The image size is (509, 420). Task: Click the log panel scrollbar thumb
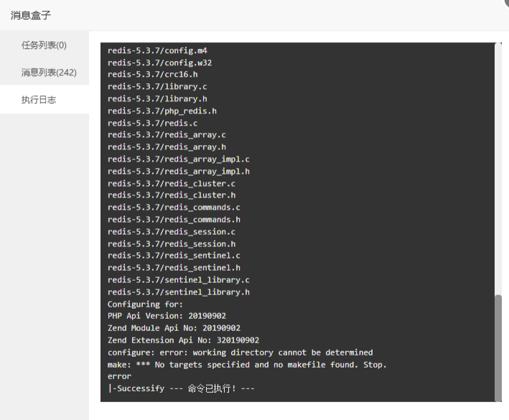point(498,348)
